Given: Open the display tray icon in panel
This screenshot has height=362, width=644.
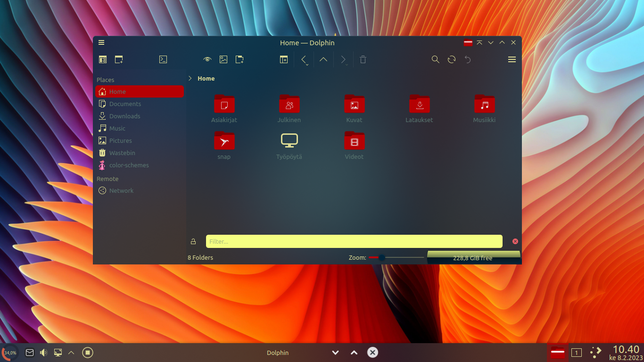Looking at the screenshot, I should click(58, 352).
